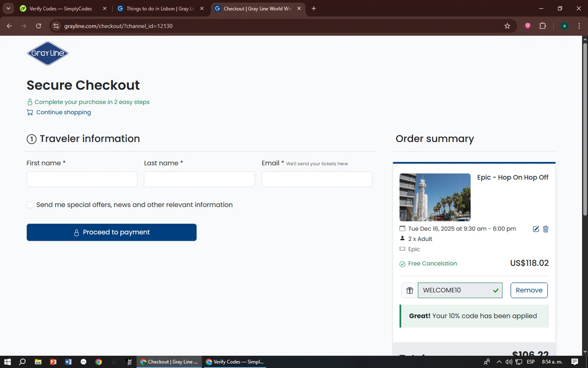Edit the Epic Hop On Hop Off booking

pyautogui.click(x=536, y=229)
